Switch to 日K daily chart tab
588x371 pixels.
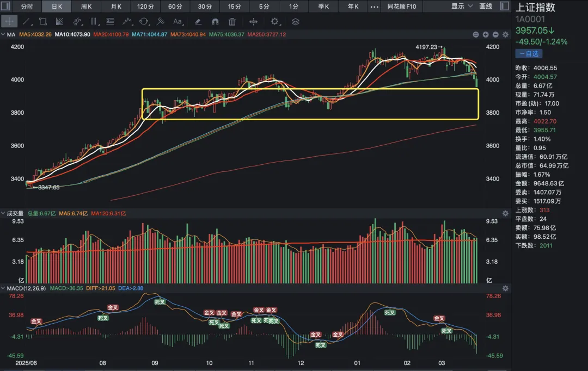point(57,7)
